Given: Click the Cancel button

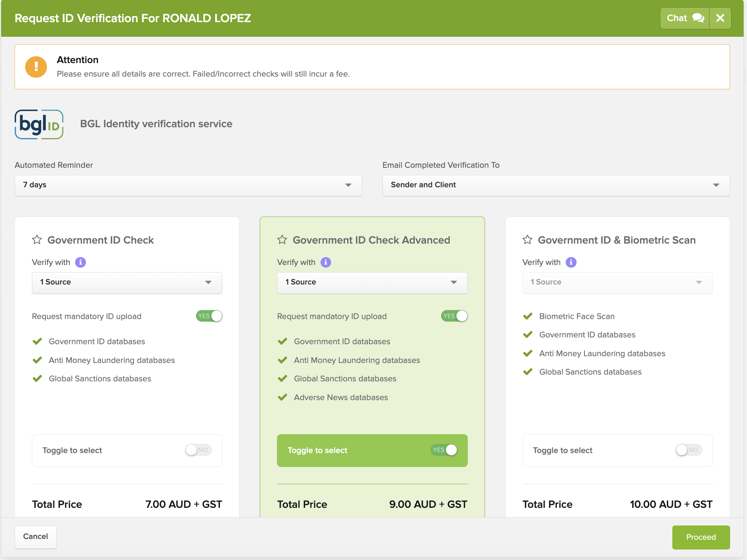Looking at the screenshot, I should click(x=36, y=537).
